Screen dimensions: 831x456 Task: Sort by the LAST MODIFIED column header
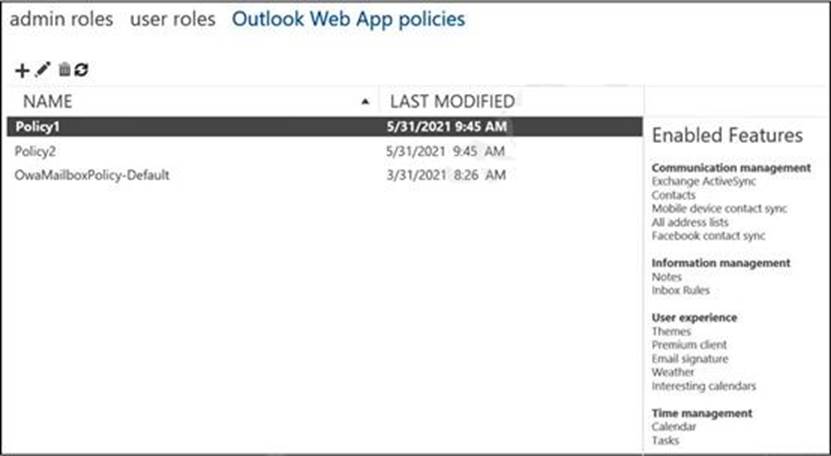point(452,101)
